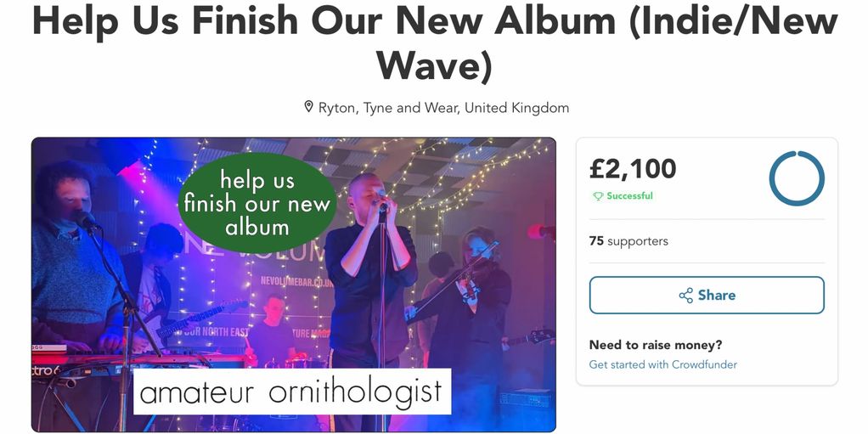Image resolution: width=868 pixels, height=434 pixels.
Task: Click the 75 supporters count
Action: coord(628,241)
